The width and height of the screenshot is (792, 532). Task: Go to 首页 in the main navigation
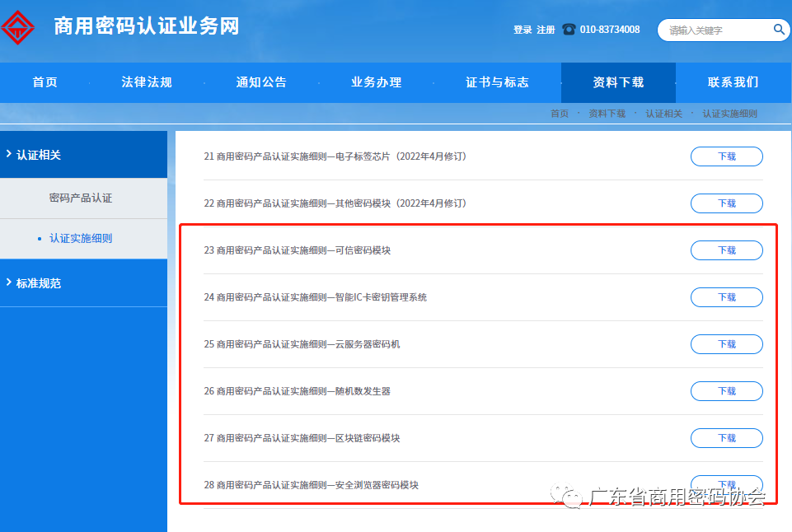coord(45,82)
